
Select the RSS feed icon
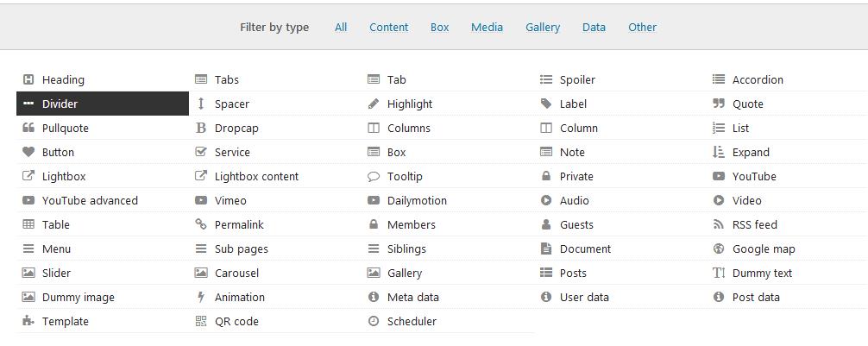[719, 224]
